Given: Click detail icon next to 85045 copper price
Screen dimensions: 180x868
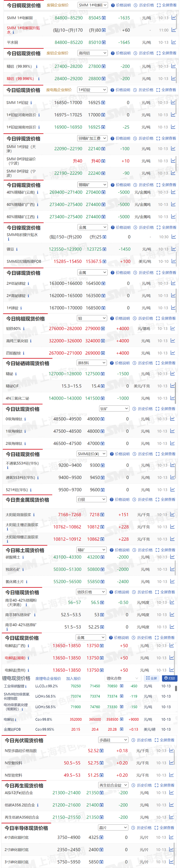Looking at the screenshot, I should click(x=104, y=18).
